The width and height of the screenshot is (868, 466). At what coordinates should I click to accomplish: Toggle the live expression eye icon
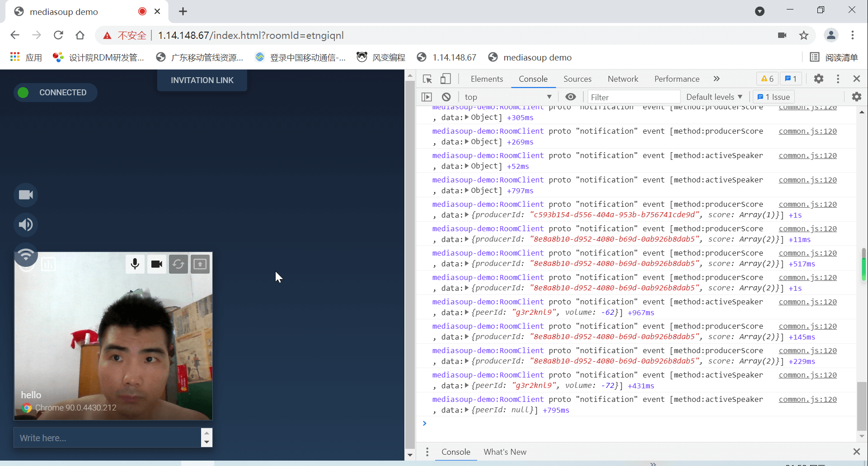click(571, 97)
